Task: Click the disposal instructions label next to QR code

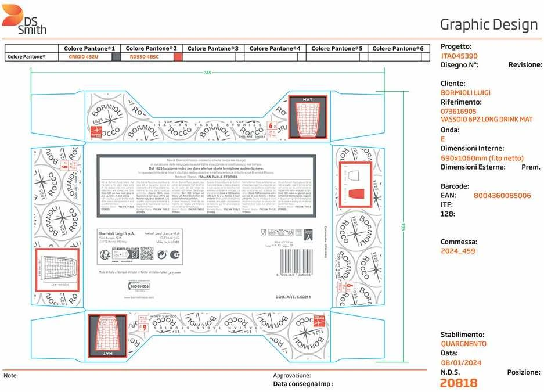Action: click(x=125, y=254)
